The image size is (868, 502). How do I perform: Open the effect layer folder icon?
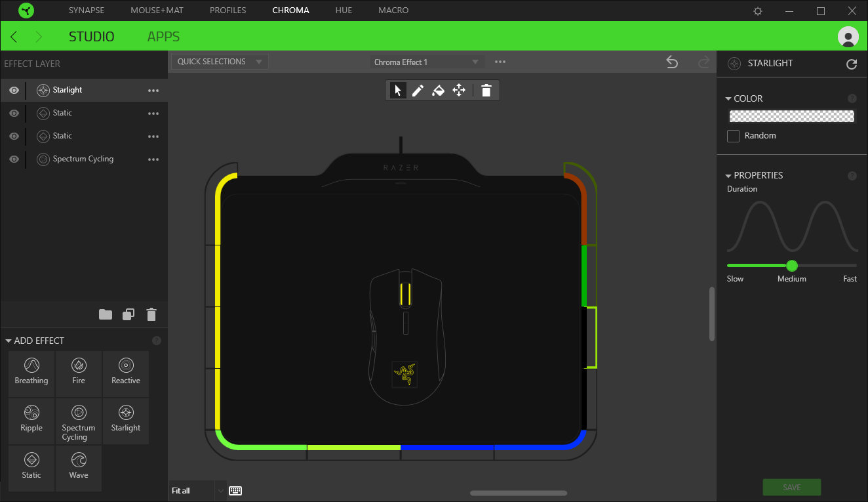[x=106, y=314]
